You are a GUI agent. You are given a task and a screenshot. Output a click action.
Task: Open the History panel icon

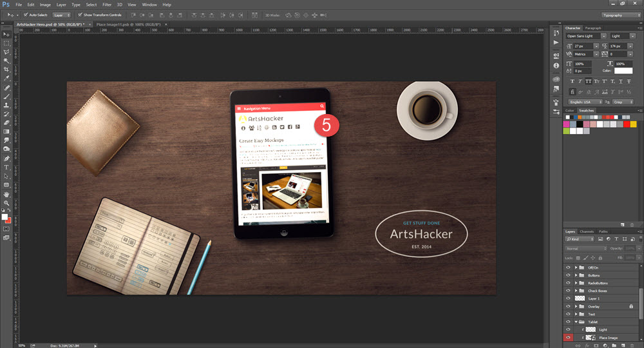point(556,34)
